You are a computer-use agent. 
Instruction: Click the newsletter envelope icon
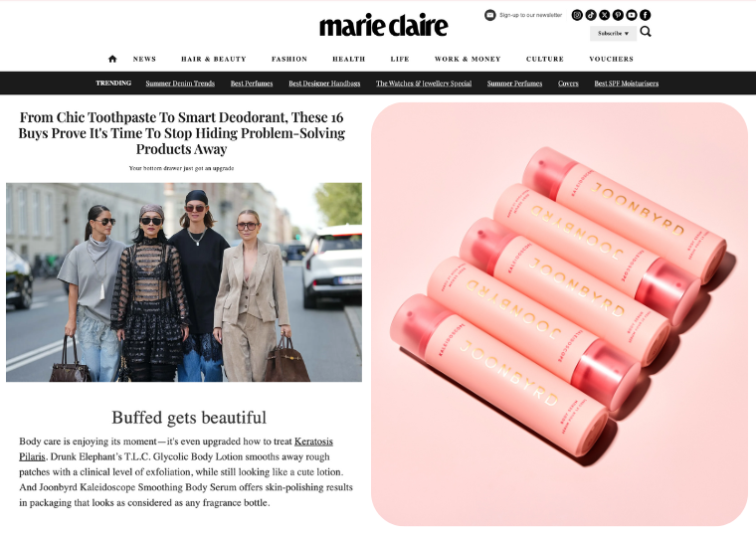[489, 15]
